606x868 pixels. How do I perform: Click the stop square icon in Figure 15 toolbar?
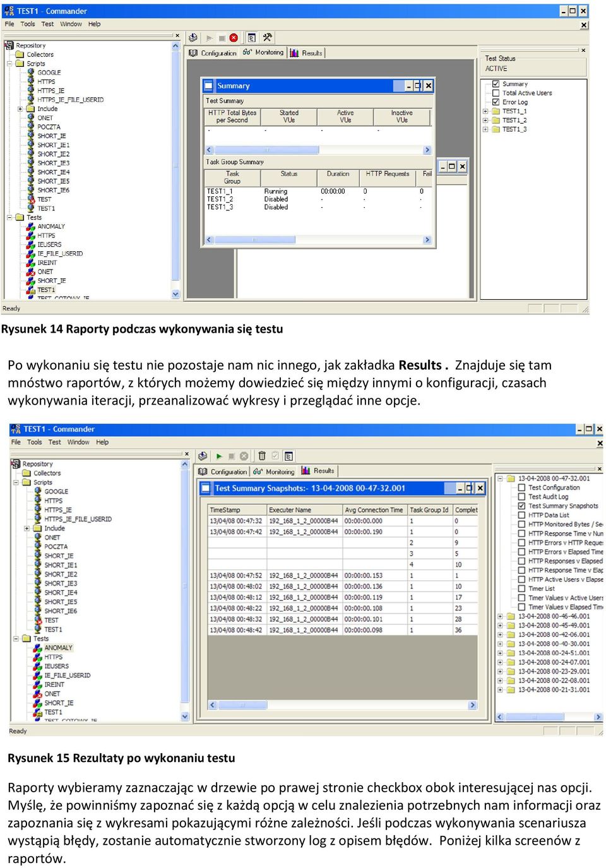(x=232, y=456)
